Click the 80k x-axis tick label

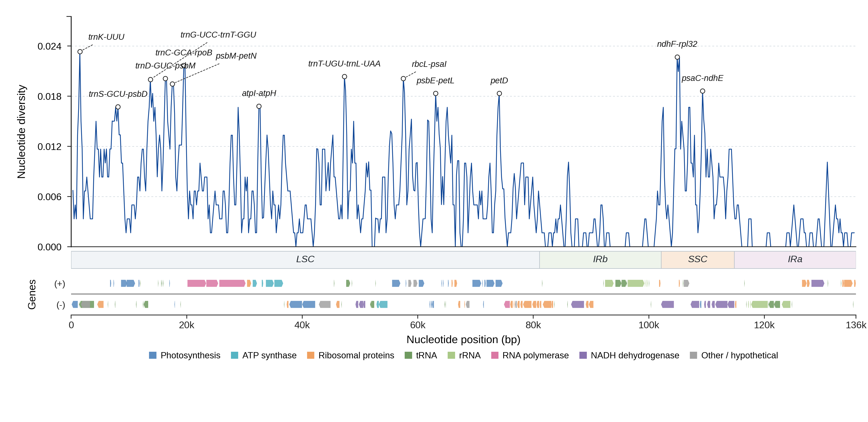[533, 325]
